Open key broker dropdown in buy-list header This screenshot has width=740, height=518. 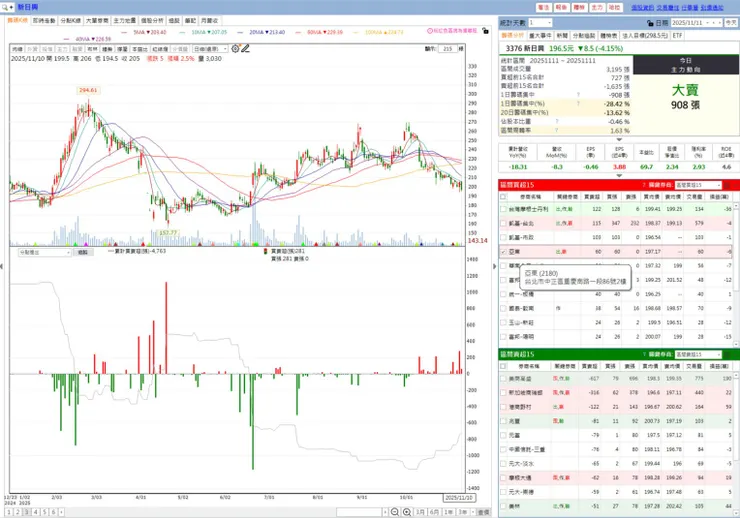[x=698, y=185]
